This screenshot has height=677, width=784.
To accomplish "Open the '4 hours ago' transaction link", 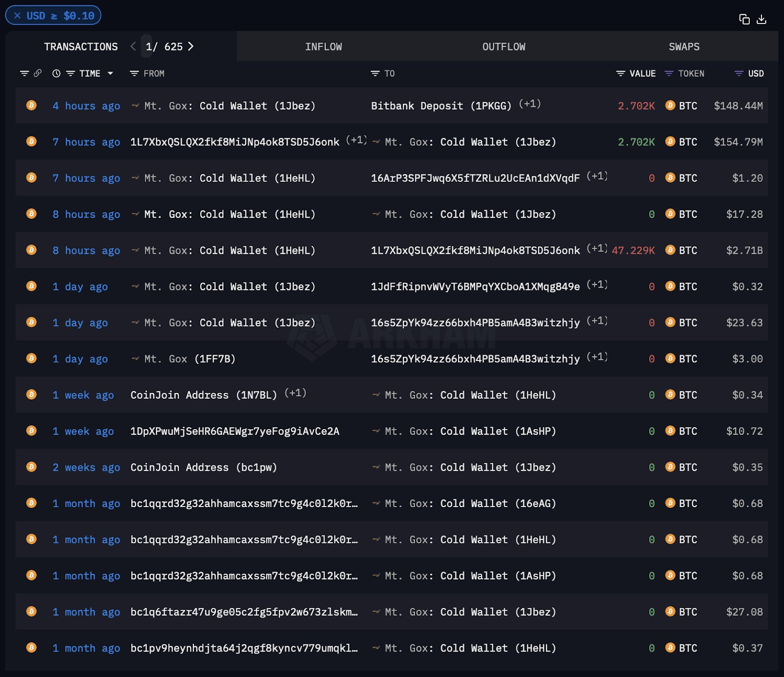I will pos(86,106).
